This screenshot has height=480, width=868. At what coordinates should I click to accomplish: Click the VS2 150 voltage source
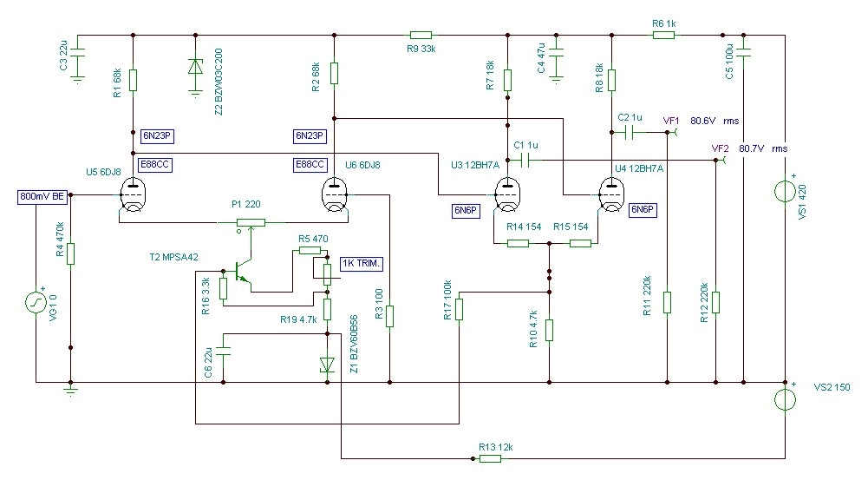point(785,399)
